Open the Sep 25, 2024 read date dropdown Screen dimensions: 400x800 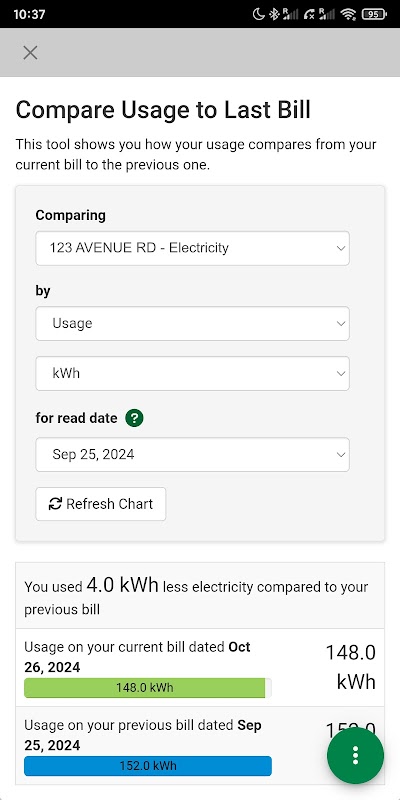point(192,454)
